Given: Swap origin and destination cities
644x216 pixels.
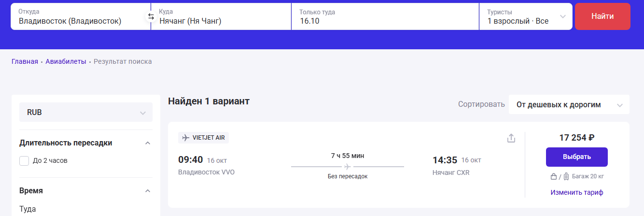Looking at the screenshot, I should [151, 16].
